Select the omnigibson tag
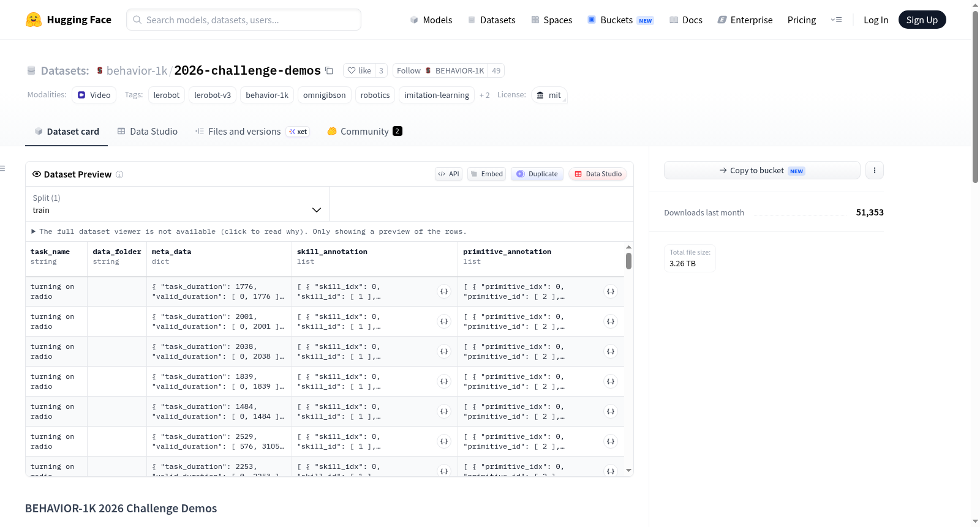The width and height of the screenshot is (980, 527). pyautogui.click(x=325, y=95)
